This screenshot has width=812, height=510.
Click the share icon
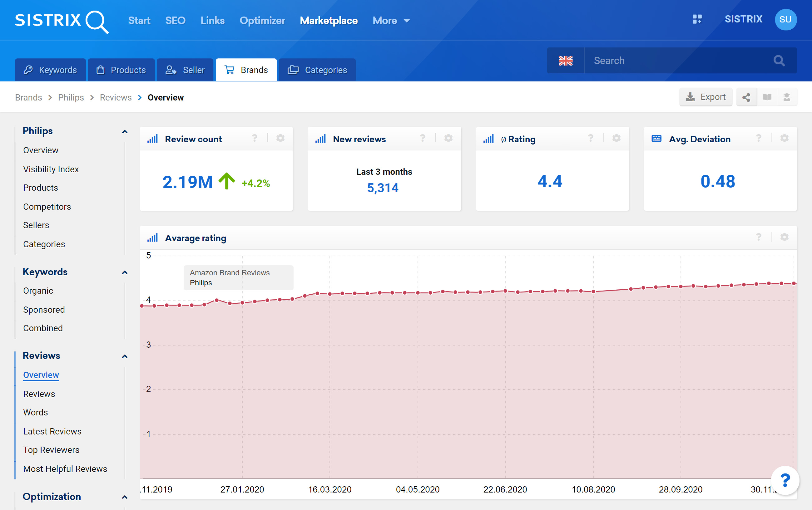coord(746,97)
